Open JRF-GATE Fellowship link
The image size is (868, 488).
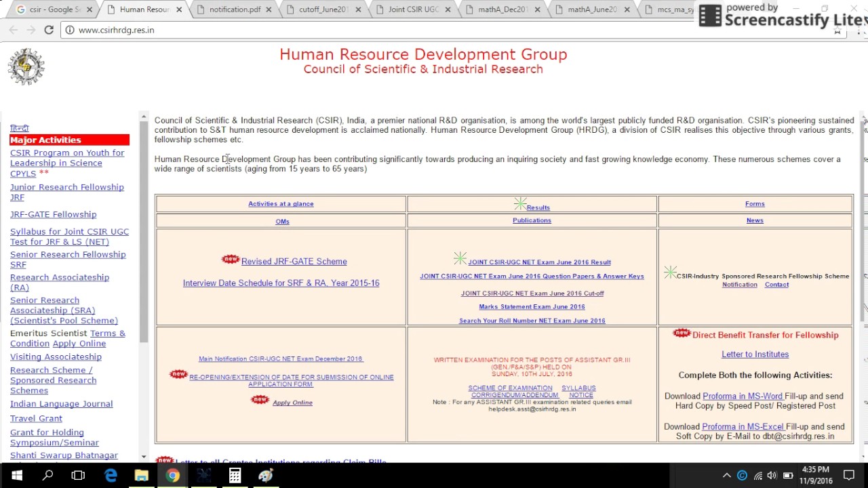click(53, 214)
